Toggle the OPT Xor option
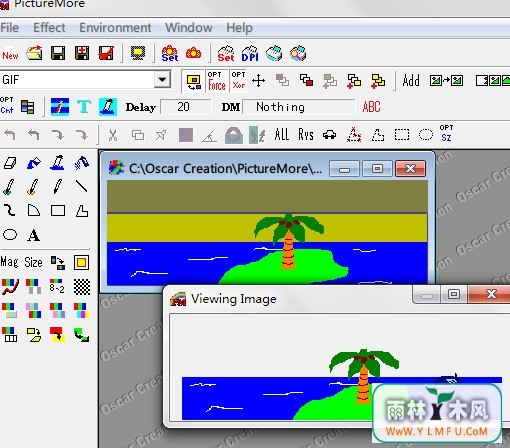 [x=239, y=81]
